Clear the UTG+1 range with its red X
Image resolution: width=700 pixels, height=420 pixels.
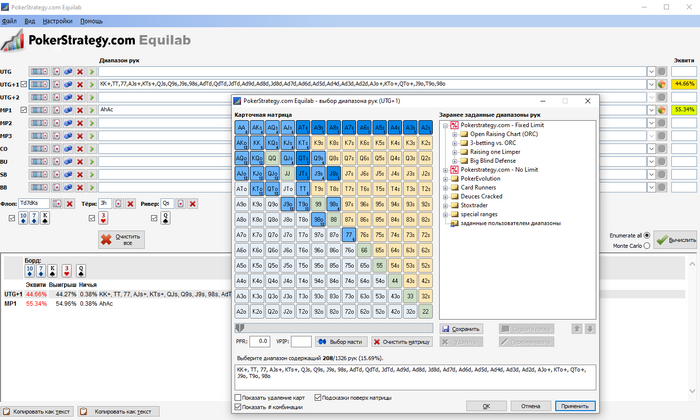pos(80,84)
